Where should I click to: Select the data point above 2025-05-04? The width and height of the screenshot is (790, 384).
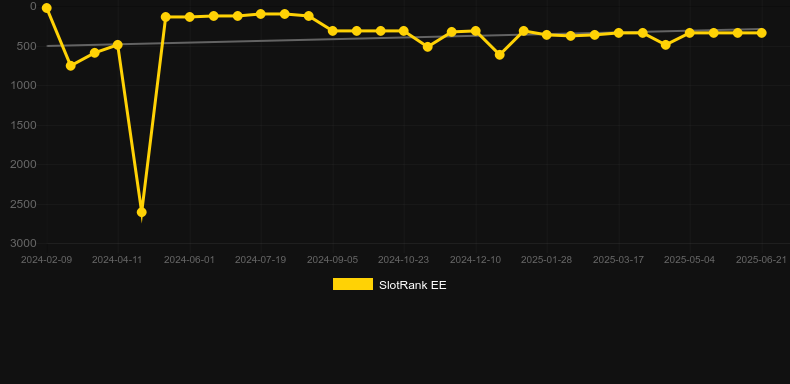(690, 33)
